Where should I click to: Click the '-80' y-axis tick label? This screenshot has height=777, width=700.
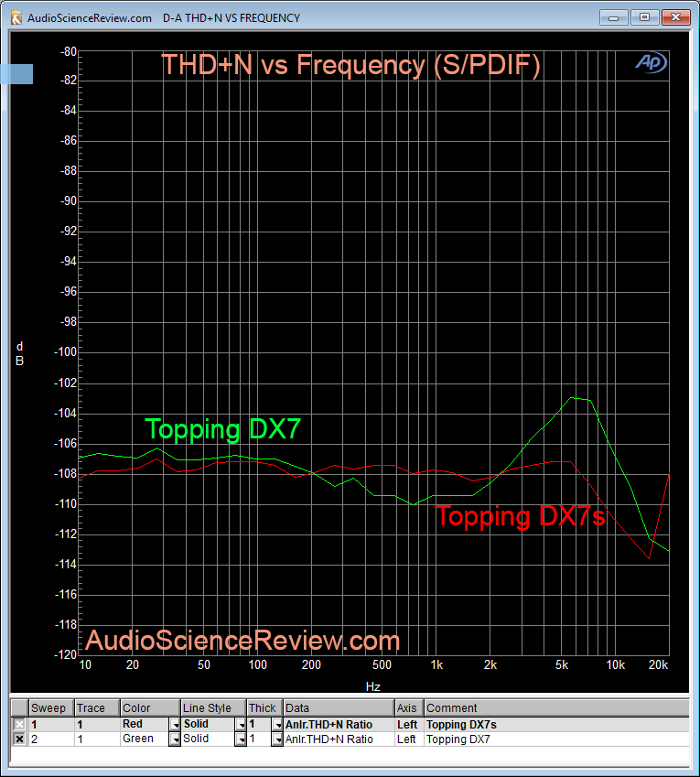click(x=69, y=51)
